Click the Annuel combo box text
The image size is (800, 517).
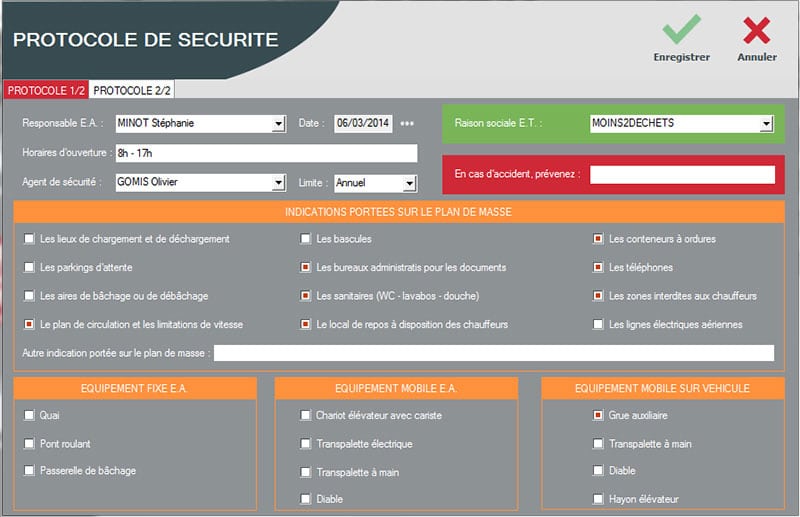point(351,183)
